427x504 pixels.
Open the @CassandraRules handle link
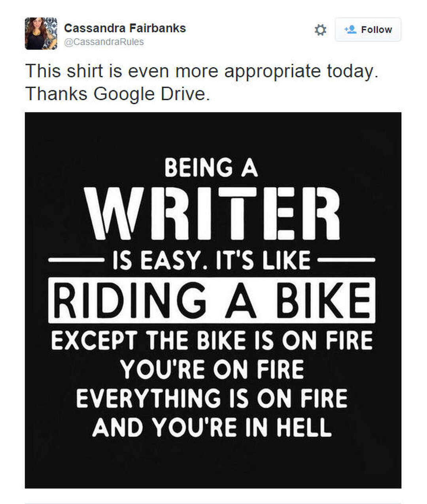[104, 42]
